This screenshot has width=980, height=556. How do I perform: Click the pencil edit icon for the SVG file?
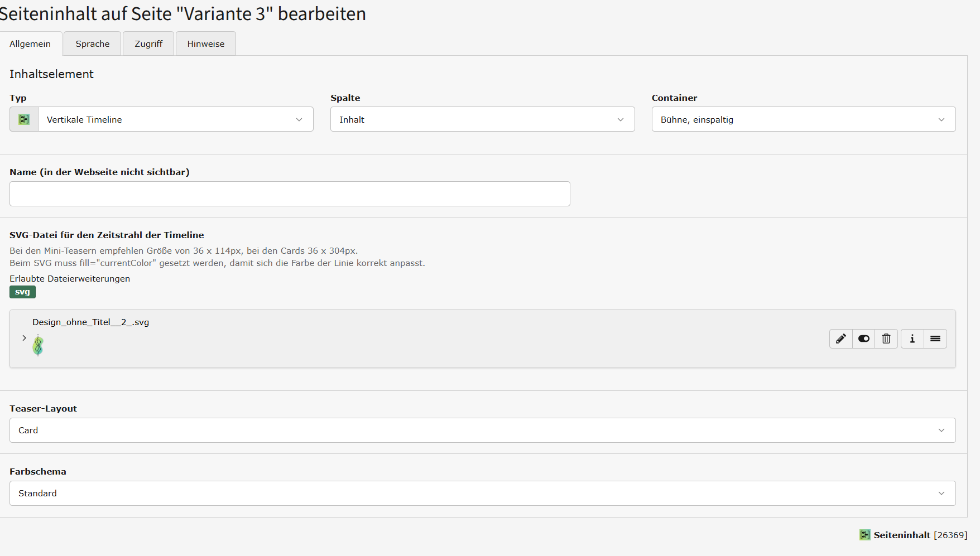point(840,339)
